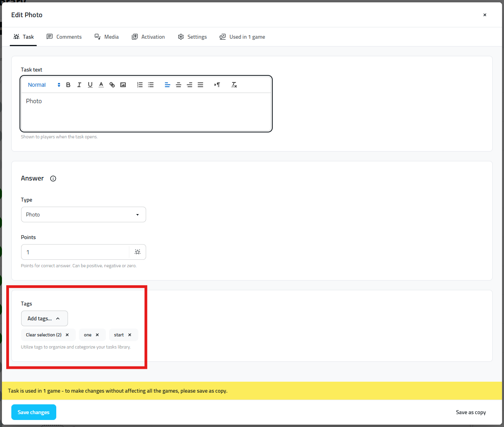The height and width of the screenshot is (427, 504).
Task: Insert a link in task text
Action: point(112,85)
